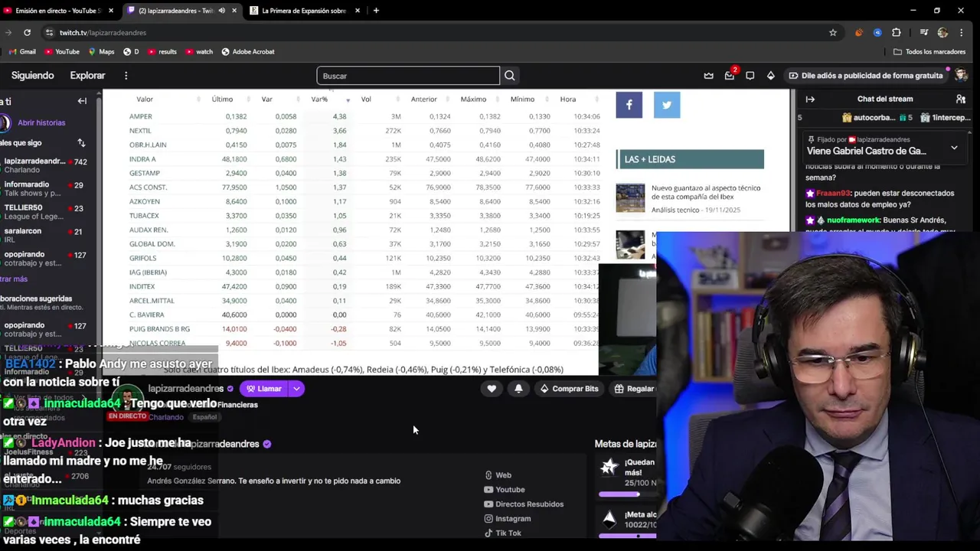The width and height of the screenshot is (980, 551).
Task: Share on Facebook button
Action: pos(629,105)
